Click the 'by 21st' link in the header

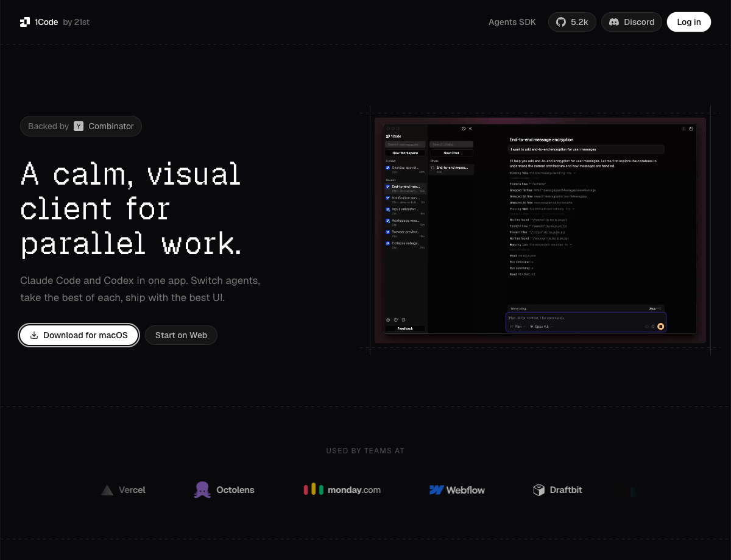click(76, 22)
